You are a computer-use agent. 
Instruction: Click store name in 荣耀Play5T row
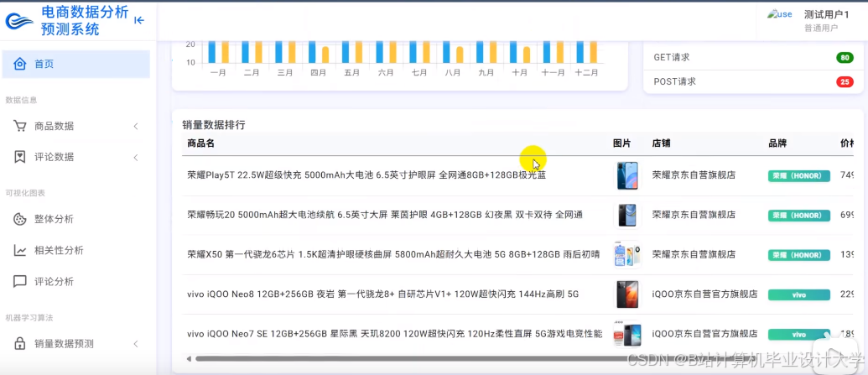coord(694,175)
